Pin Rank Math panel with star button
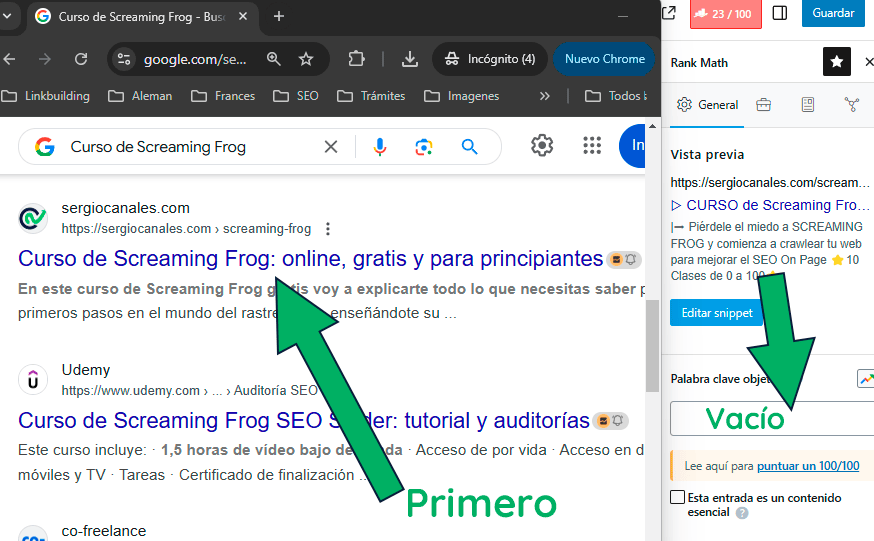 pos(837,62)
